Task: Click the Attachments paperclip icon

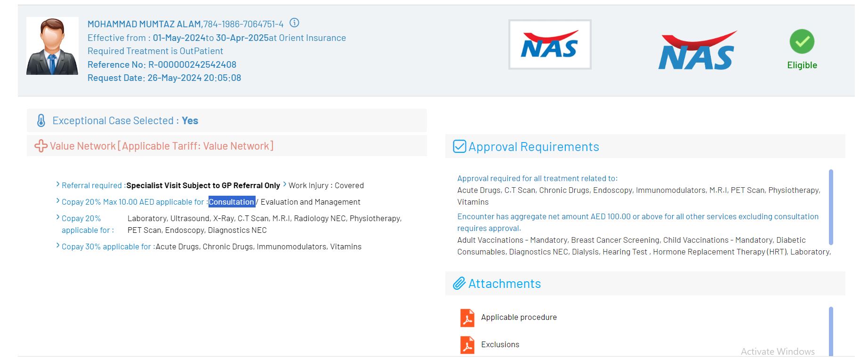Action: (x=459, y=284)
